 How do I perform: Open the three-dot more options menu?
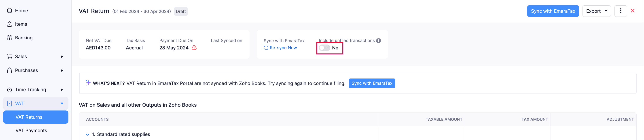620,11
